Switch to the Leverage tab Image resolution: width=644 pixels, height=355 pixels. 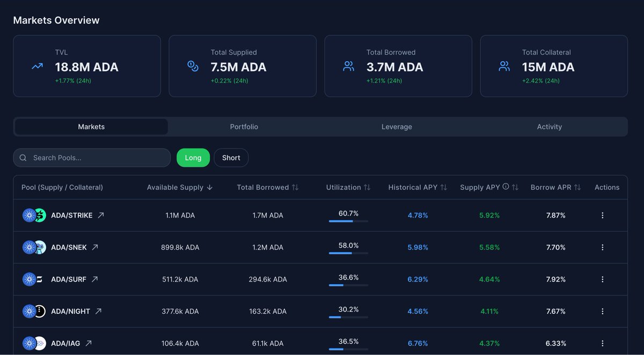click(x=397, y=127)
